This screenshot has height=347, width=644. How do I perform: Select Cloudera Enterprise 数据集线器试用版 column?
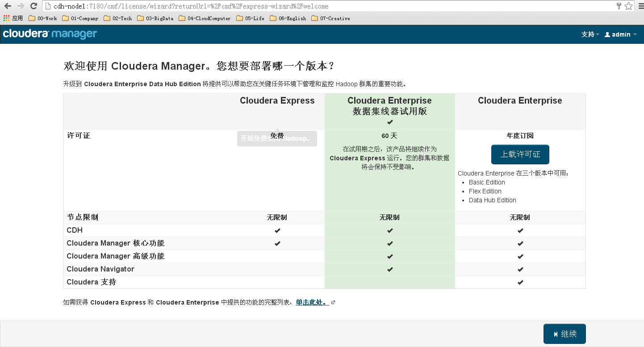click(x=390, y=106)
